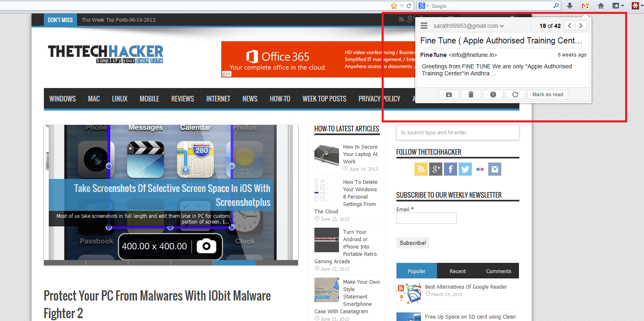Open the MOBILE menu item
The height and width of the screenshot is (321, 644).
(x=149, y=99)
